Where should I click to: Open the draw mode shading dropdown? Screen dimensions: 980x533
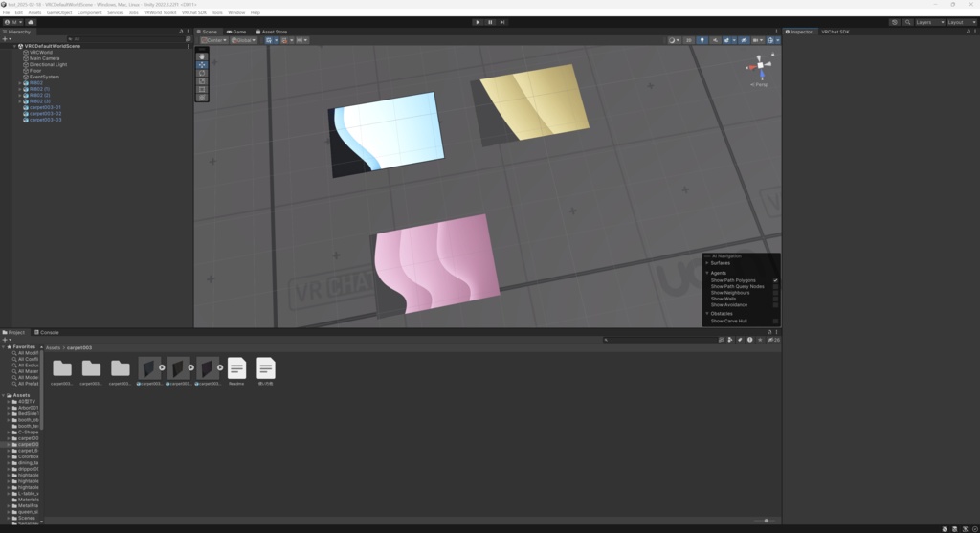pyautogui.click(x=673, y=40)
